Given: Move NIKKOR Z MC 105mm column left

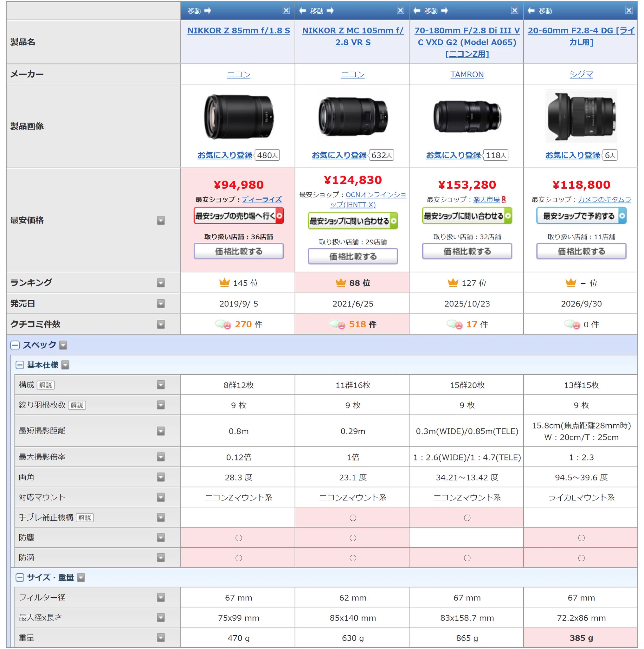Looking at the screenshot, I should click(x=303, y=11).
